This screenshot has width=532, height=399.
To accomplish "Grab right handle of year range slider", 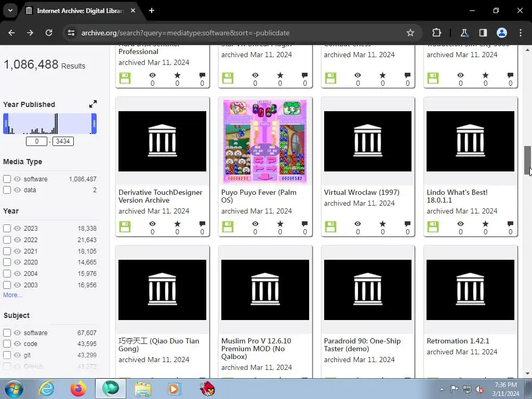I will point(94,124).
